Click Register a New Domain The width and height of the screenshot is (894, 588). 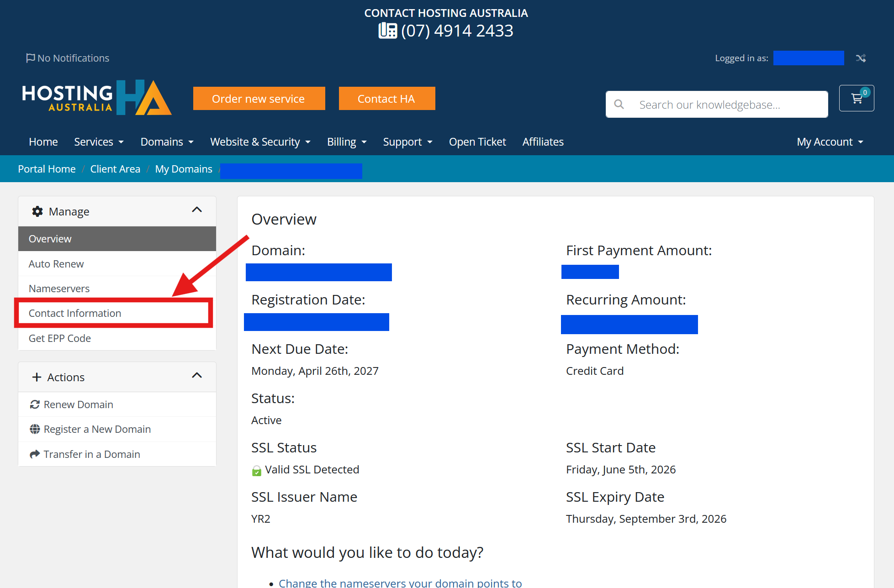click(117, 429)
